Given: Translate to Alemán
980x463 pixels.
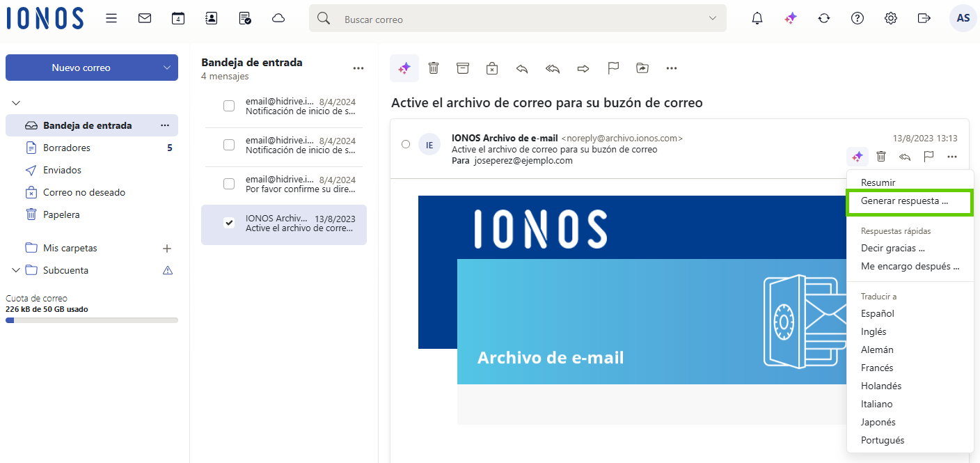Looking at the screenshot, I should [x=877, y=350].
